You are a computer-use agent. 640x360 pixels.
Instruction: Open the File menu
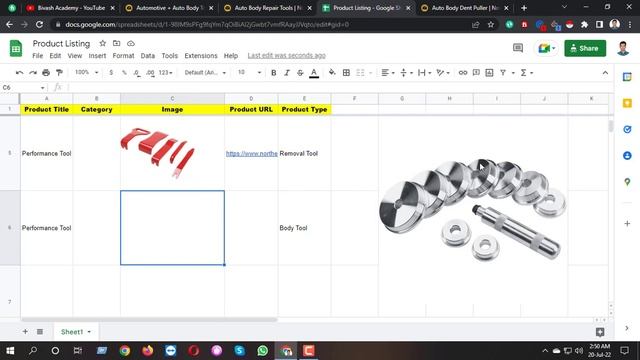click(x=38, y=56)
